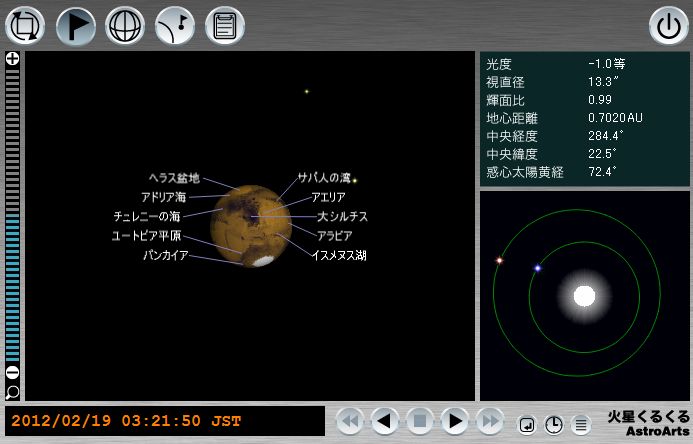Click the 地心距離 value 0.7020AU
693x444 pixels.
click(x=616, y=118)
